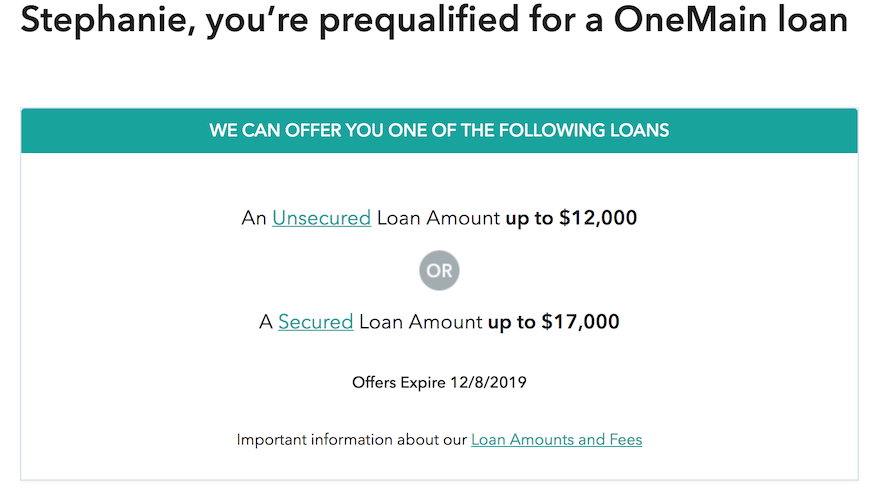Click the teal offer banner heading
Viewport: 880px width, 494px height.
(x=439, y=130)
